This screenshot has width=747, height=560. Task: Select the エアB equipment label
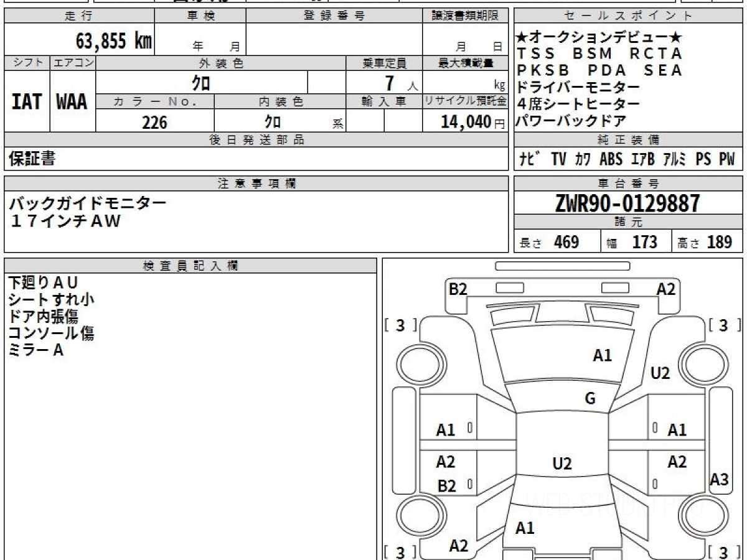point(643,159)
